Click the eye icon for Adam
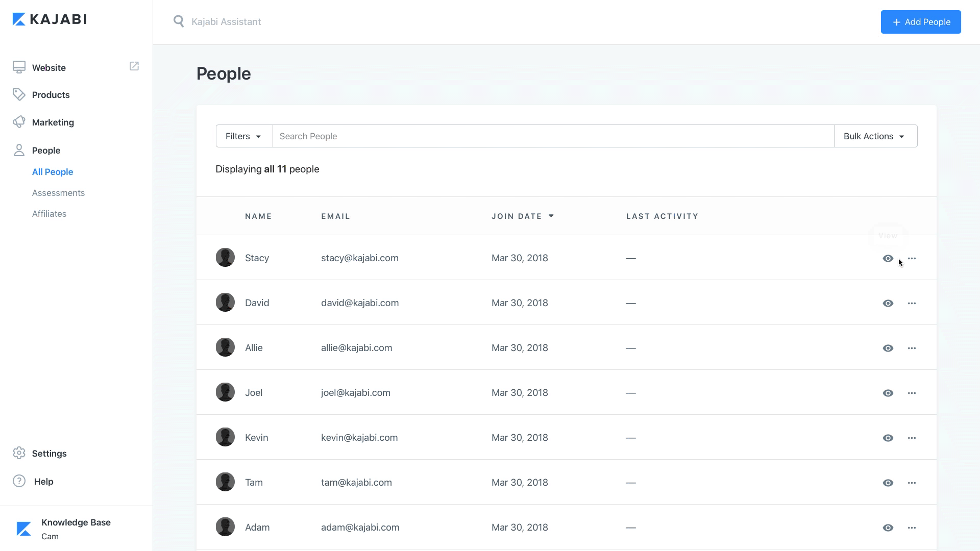The height and width of the screenshot is (551, 980). coord(888,528)
